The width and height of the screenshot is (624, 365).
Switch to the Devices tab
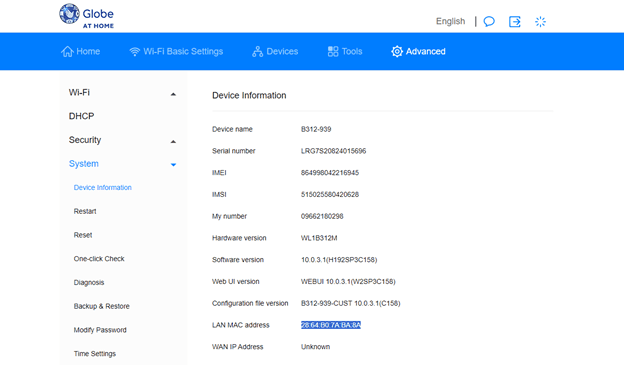coord(275,51)
